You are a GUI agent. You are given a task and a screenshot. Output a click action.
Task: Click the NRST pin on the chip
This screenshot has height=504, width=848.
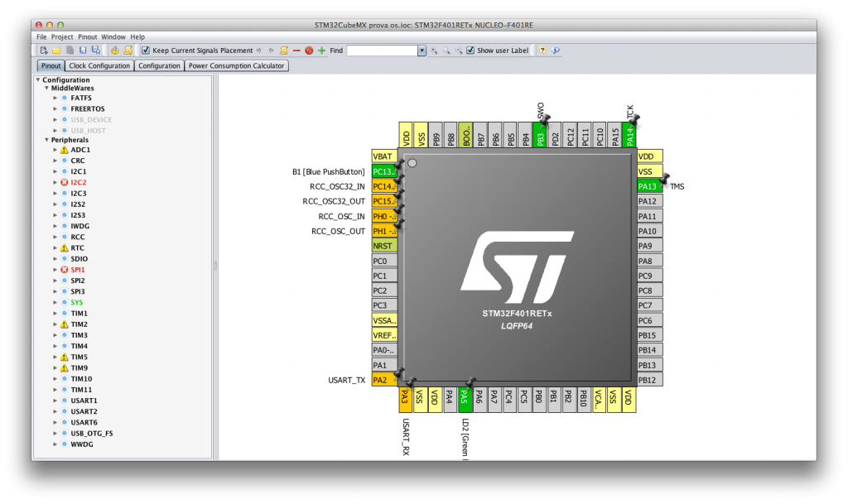tap(384, 246)
